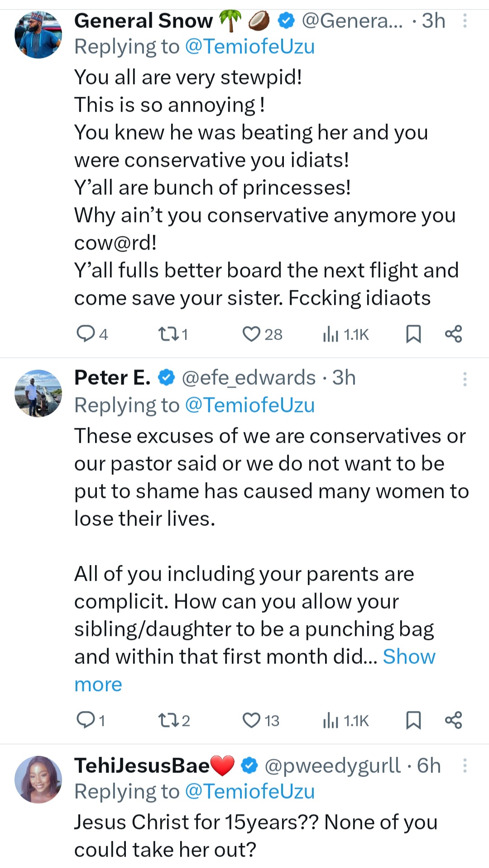Viewport: 489px width, 868px height.
Task: Open TehiJesusBae's profile avatar
Action: coord(38,779)
